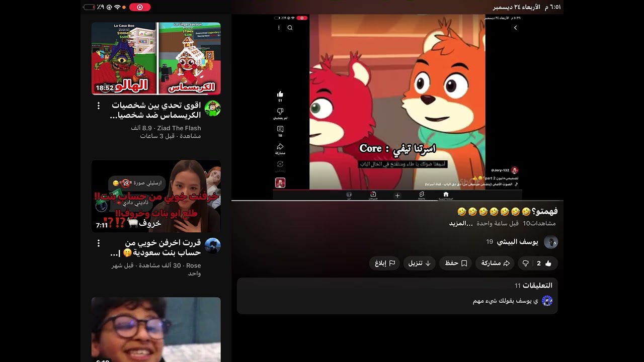Screen dimensions: 644x362
Task: Tap the لم يعجبني dislike icon in video
Action: pos(280,111)
